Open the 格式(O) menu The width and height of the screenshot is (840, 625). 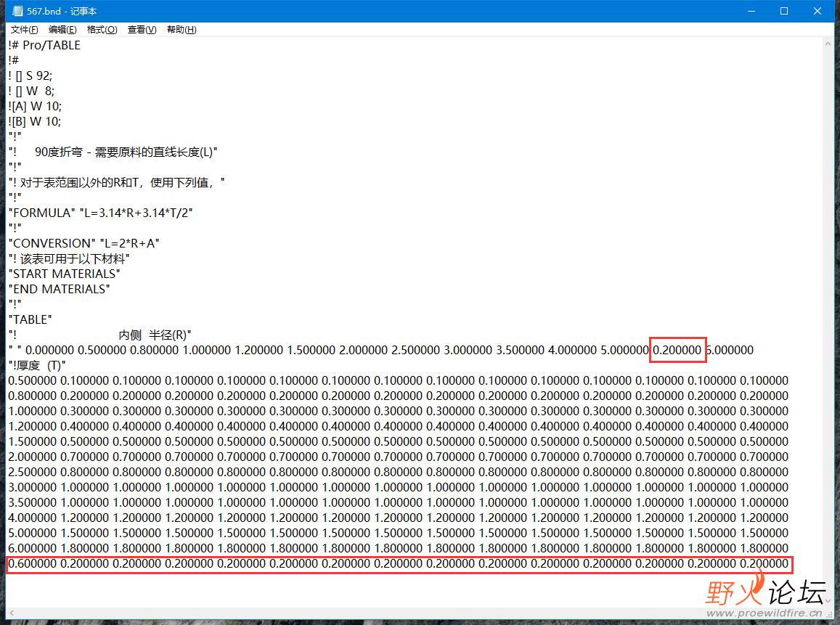coord(102,30)
